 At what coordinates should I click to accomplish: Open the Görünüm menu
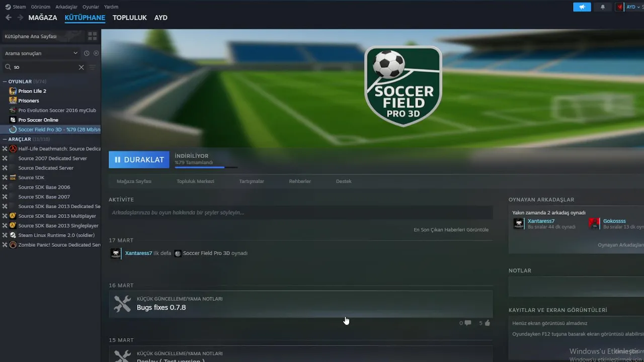point(41,7)
